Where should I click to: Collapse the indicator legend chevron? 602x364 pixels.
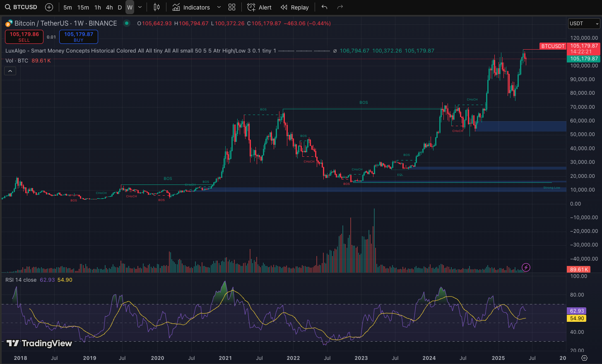pyautogui.click(x=10, y=71)
